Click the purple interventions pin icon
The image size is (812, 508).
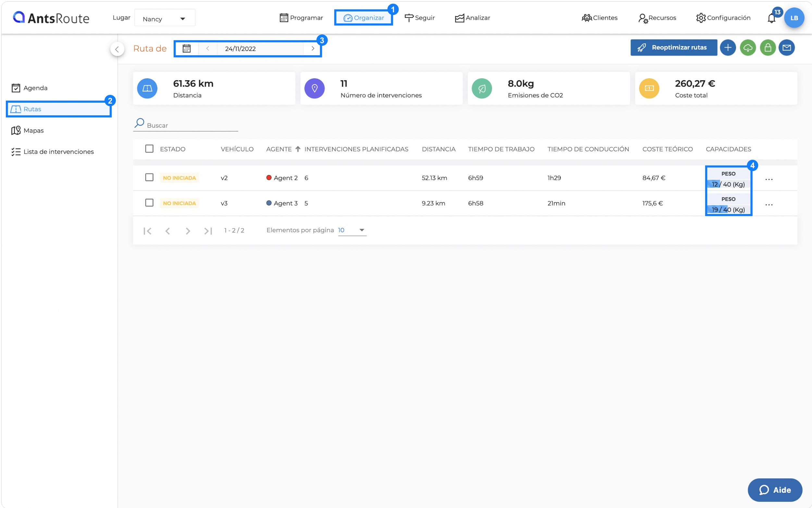[314, 88]
